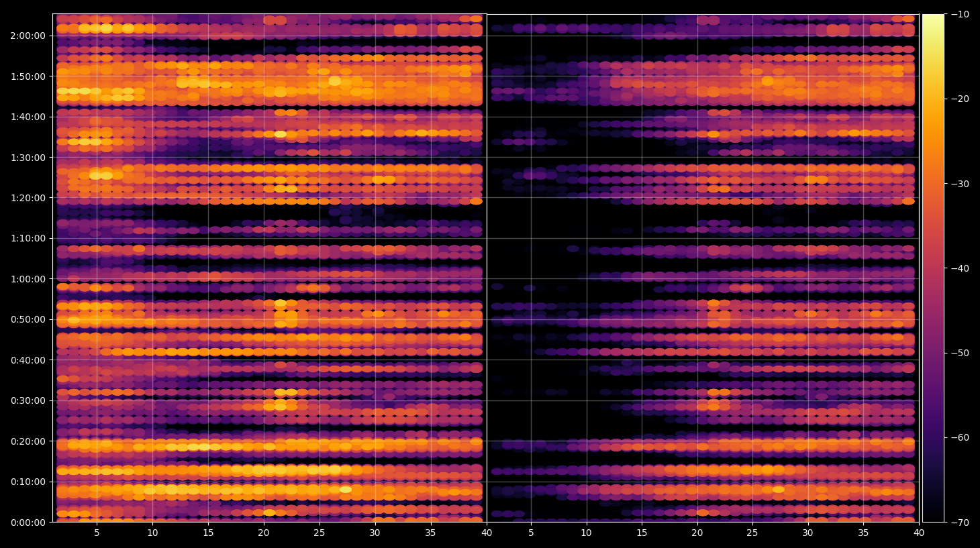The width and height of the screenshot is (980, 548).
Task: Click the 0:00:00 time axis label
Action: click(28, 523)
